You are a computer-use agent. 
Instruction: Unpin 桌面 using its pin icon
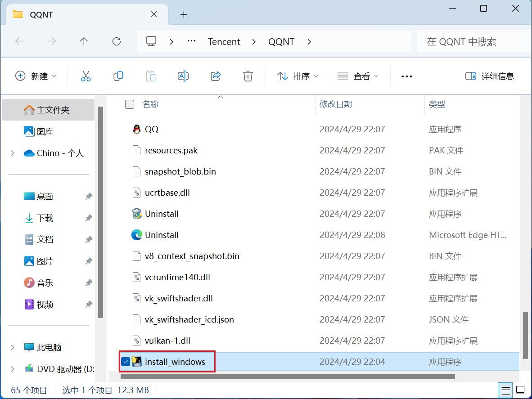click(89, 196)
